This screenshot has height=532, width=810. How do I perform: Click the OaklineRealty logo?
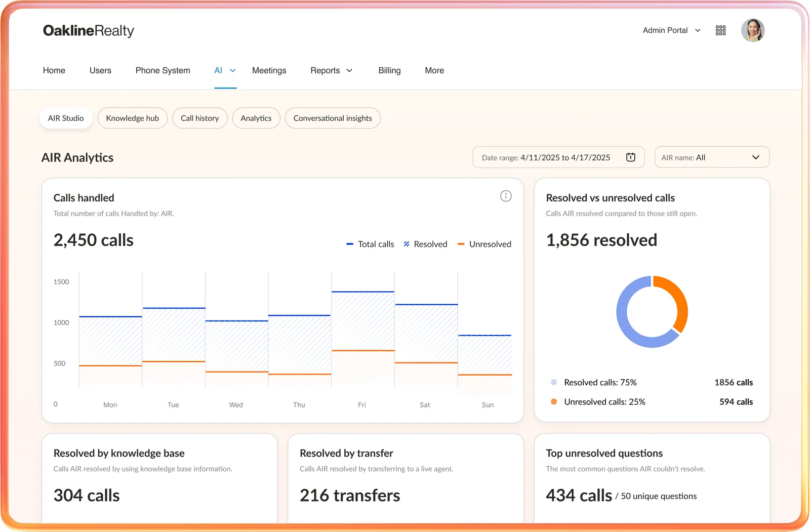[x=89, y=31]
